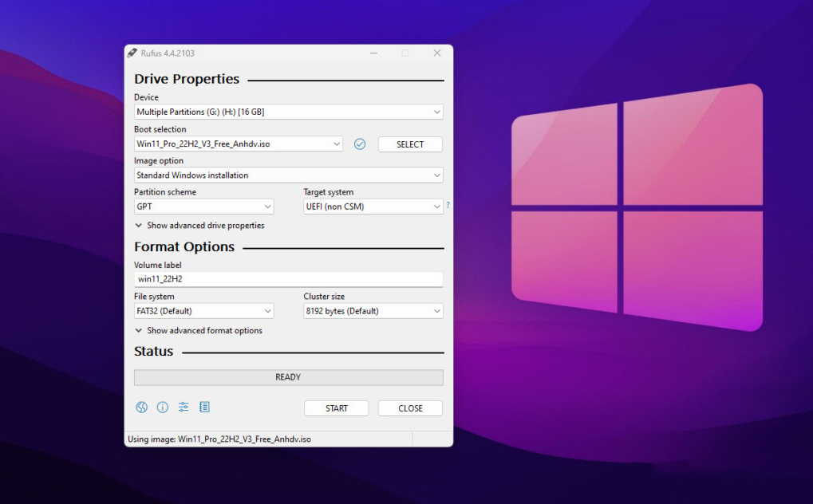813x504 pixels.
Task: Open the About info icon
Action: point(163,408)
